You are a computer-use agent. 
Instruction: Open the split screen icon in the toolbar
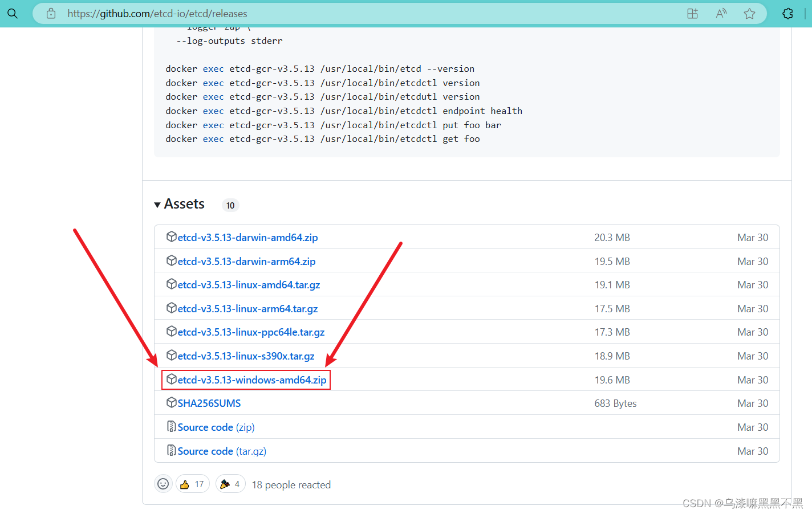click(692, 13)
